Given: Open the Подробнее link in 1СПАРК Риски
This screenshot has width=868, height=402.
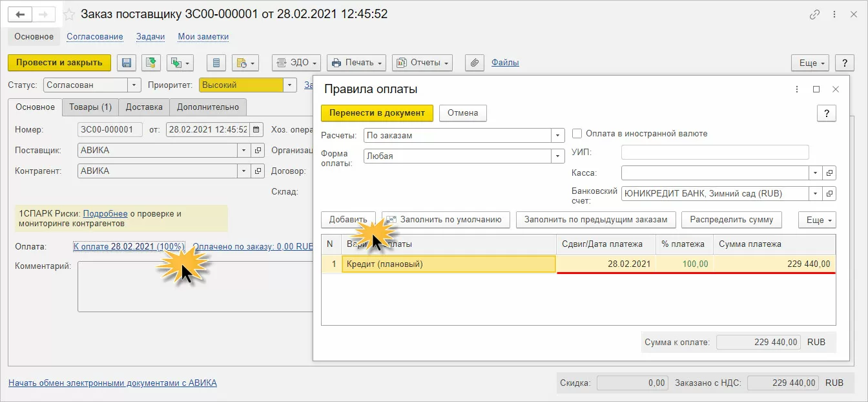Looking at the screenshot, I should click(x=105, y=213).
